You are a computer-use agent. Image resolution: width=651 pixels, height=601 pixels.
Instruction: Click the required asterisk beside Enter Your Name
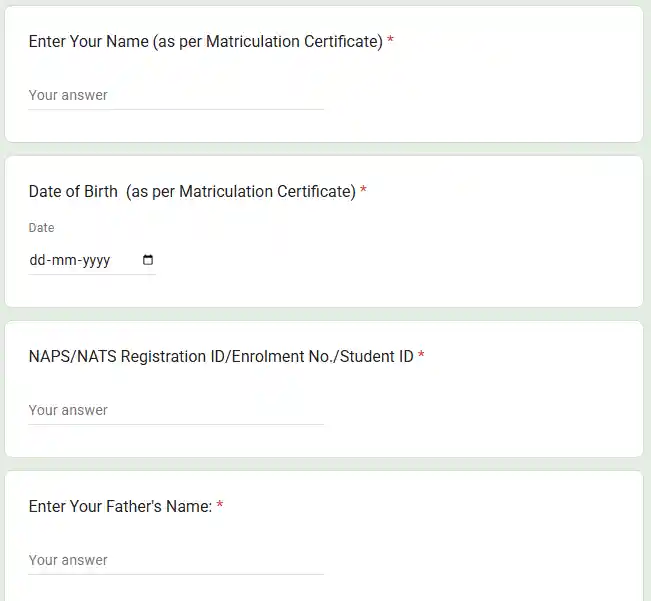pos(390,42)
